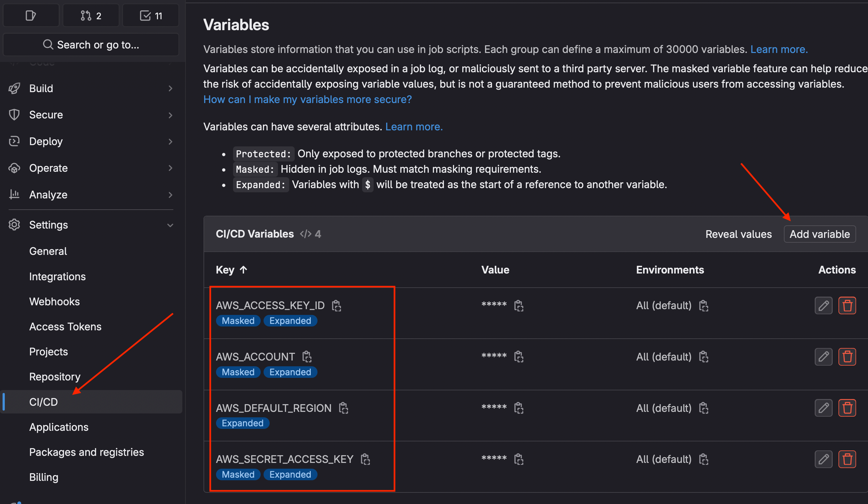Click the Deploy icon in sidebar
The width and height of the screenshot is (868, 504).
coord(14,141)
